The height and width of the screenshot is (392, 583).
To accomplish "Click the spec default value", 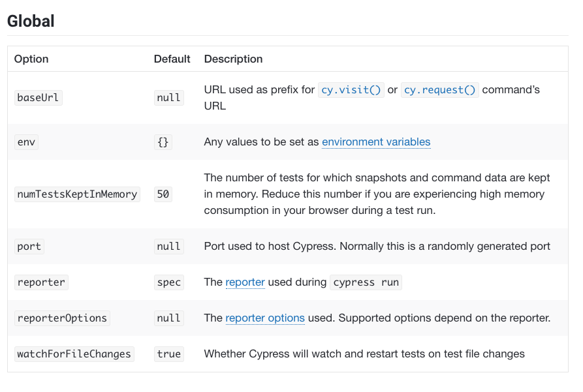I will point(168,282).
